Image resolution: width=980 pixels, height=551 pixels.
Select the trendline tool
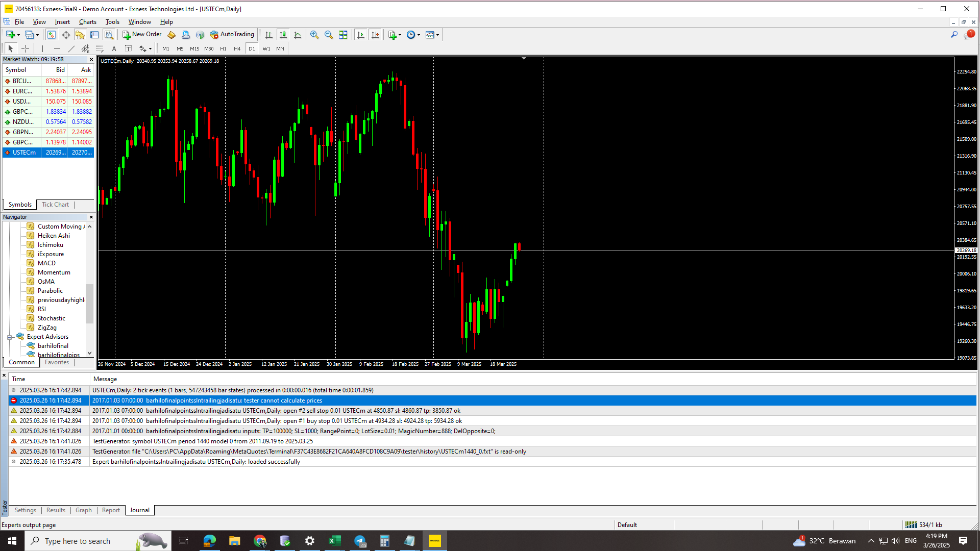point(71,48)
